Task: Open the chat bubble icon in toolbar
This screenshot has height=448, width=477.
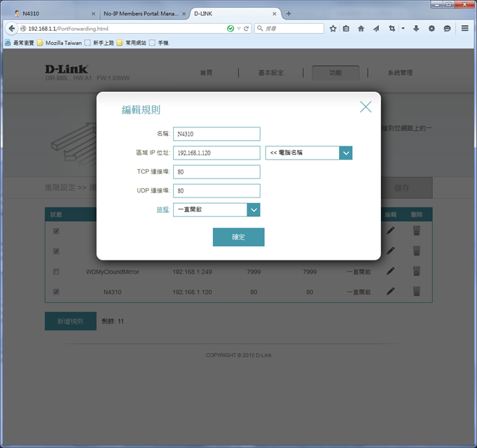Action: coord(447,29)
